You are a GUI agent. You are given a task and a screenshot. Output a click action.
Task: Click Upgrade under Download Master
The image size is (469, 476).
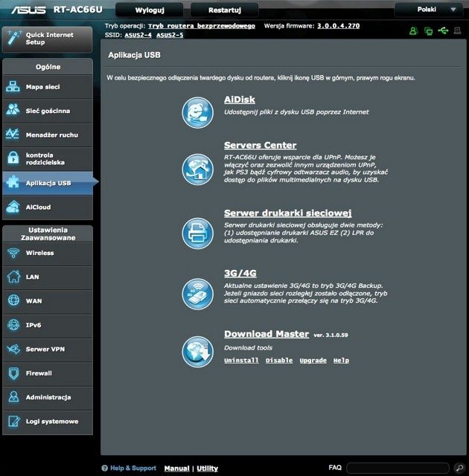click(313, 360)
